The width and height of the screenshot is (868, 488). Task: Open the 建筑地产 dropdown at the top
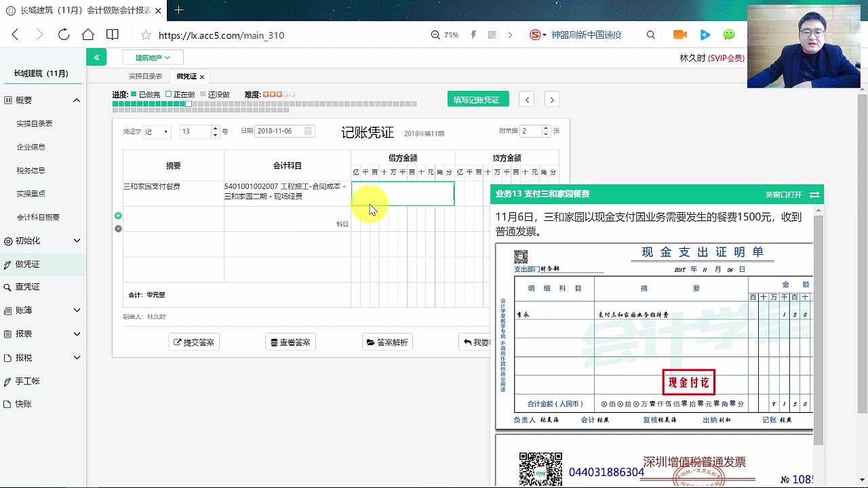coord(152,57)
